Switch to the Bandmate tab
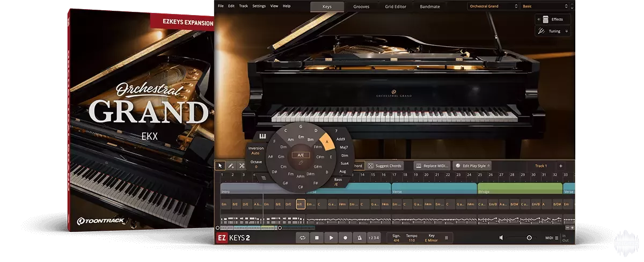Image resolution: width=644 pixels, height=262 pixels. 429,6
